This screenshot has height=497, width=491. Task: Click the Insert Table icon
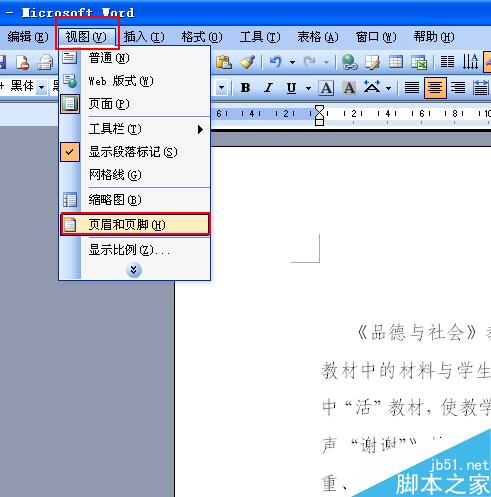pos(396,62)
